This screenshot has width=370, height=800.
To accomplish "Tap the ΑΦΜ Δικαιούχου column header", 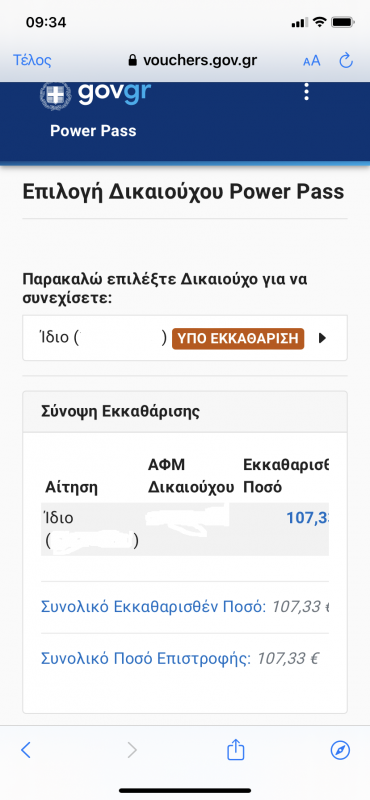I will click(x=190, y=476).
